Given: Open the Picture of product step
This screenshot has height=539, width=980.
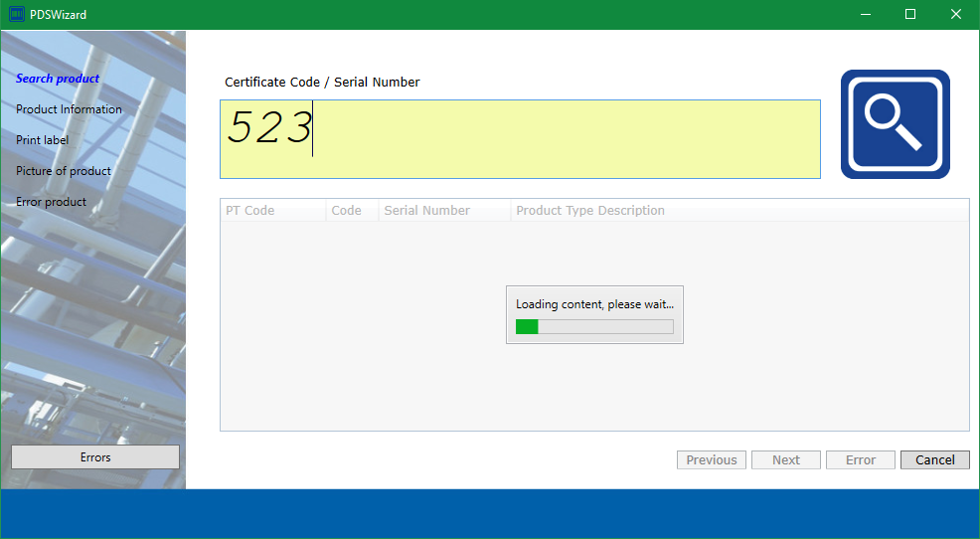Looking at the screenshot, I should click(x=64, y=171).
